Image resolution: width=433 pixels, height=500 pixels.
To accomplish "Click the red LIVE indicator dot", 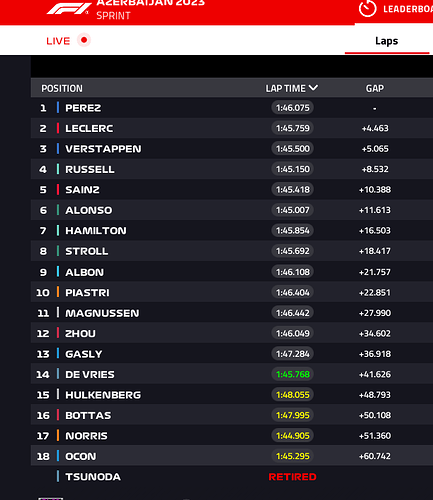I will 84,40.
